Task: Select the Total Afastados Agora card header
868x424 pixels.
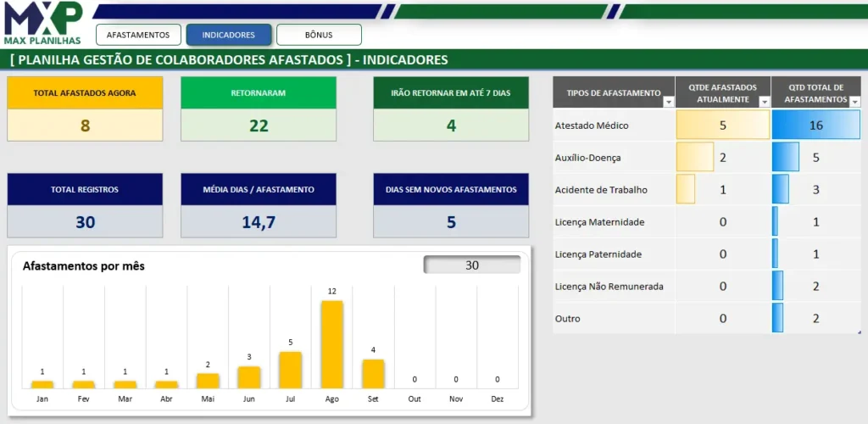Action: click(85, 93)
